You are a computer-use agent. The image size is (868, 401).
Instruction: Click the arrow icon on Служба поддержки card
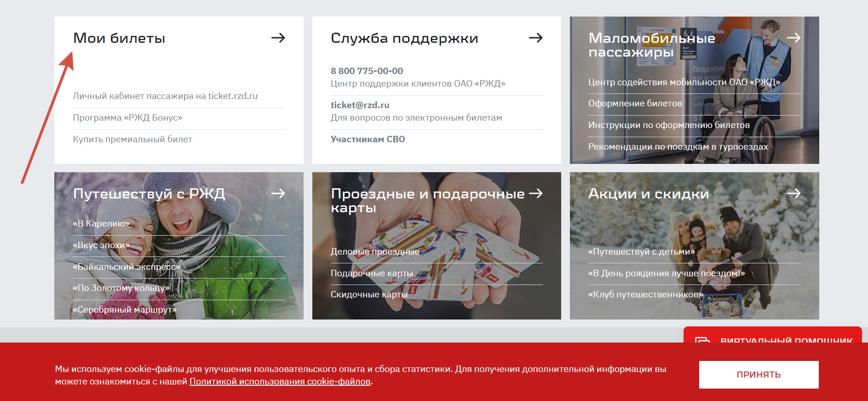(535, 38)
